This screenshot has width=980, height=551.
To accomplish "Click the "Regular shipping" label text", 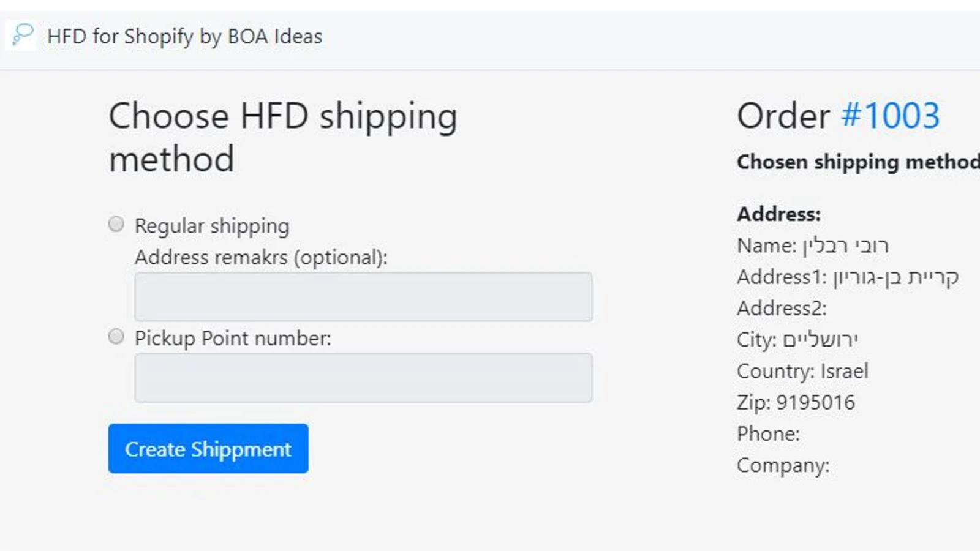I will point(212,226).
